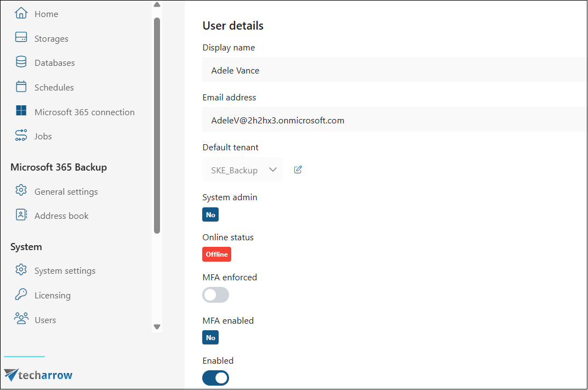588x390 pixels.
Task: Click the System settings gear icon
Action: coord(21,269)
